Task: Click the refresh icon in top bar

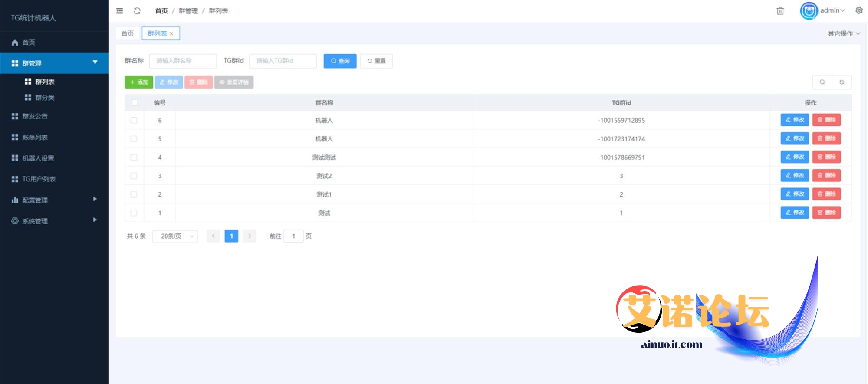Action: point(137,11)
